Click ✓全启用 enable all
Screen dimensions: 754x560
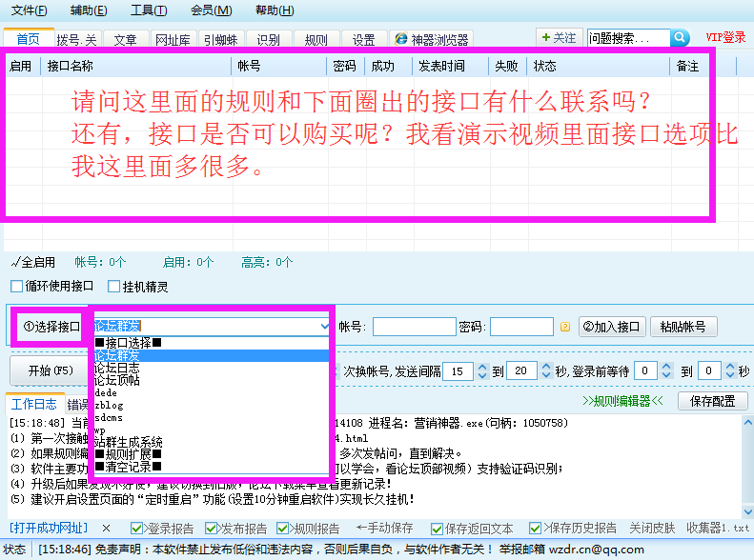click(33, 262)
